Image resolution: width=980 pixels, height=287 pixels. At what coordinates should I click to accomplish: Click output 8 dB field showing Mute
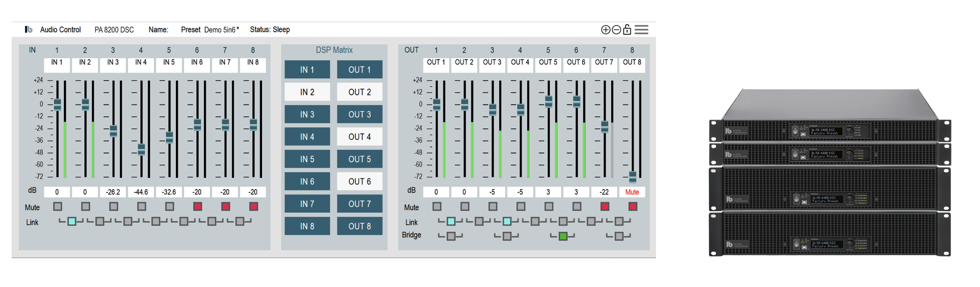[x=632, y=192]
